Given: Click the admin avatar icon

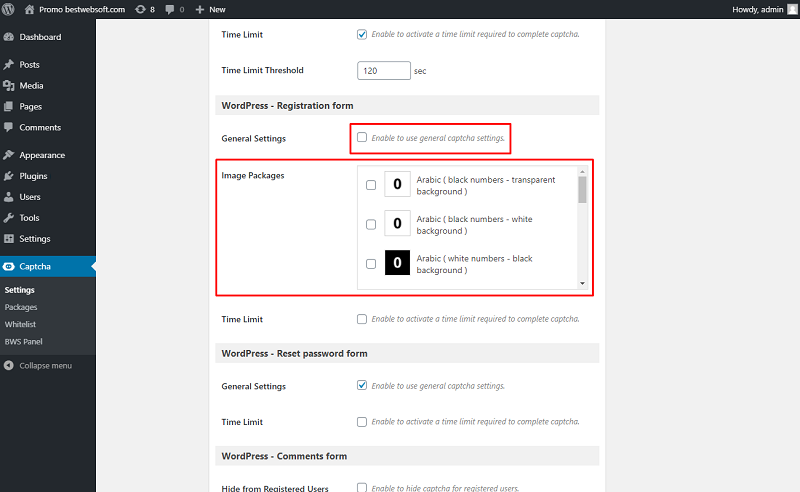Looking at the screenshot, I should (792, 9).
